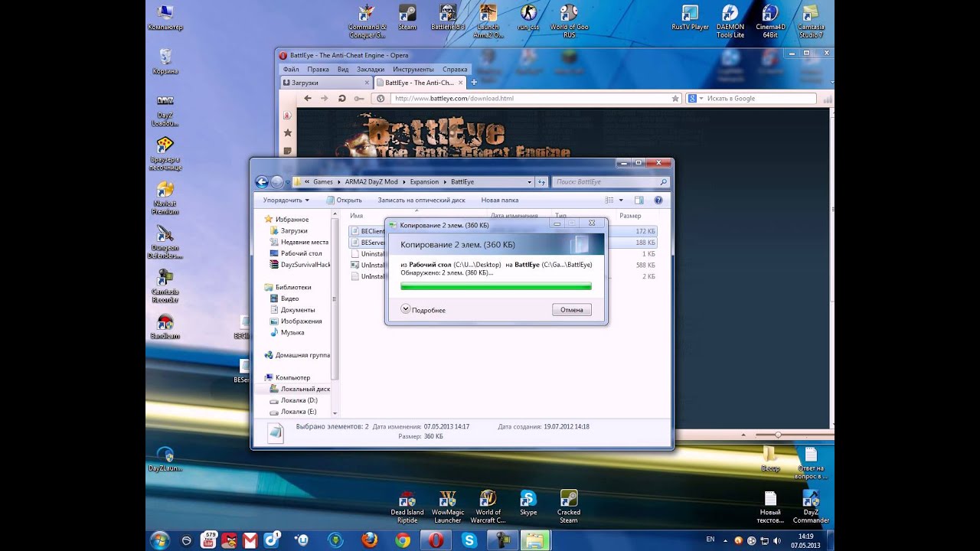The image size is (980, 551).
Task: Open Opera Инструменты menu
Action: coord(413,70)
